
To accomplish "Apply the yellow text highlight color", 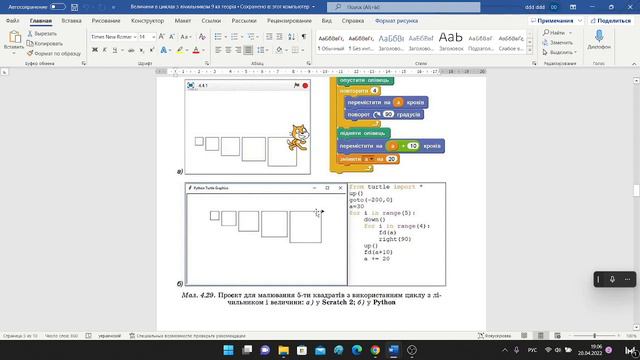I will 180,50.
